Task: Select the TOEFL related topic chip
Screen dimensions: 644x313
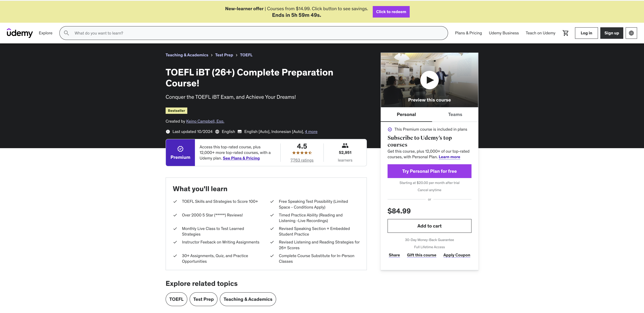Action: (x=176, y=299)
